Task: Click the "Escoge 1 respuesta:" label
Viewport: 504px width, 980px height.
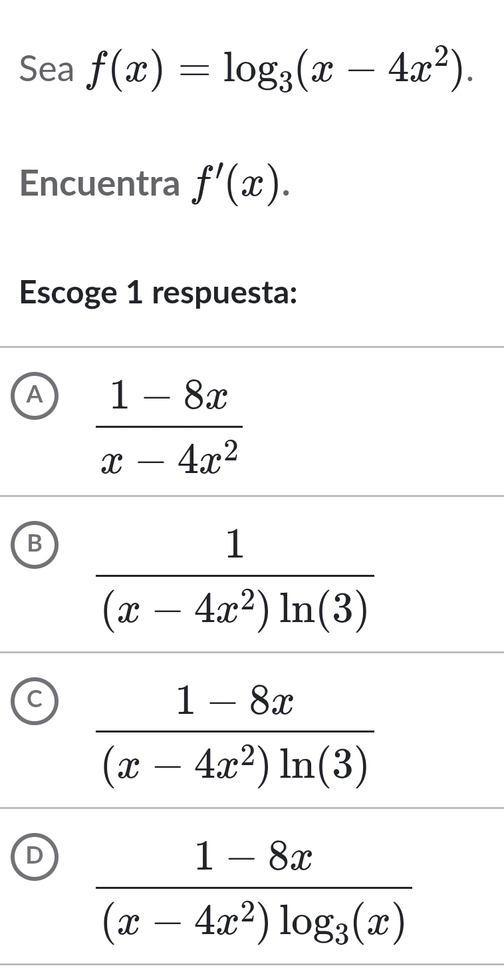Action: coord(158,293)
